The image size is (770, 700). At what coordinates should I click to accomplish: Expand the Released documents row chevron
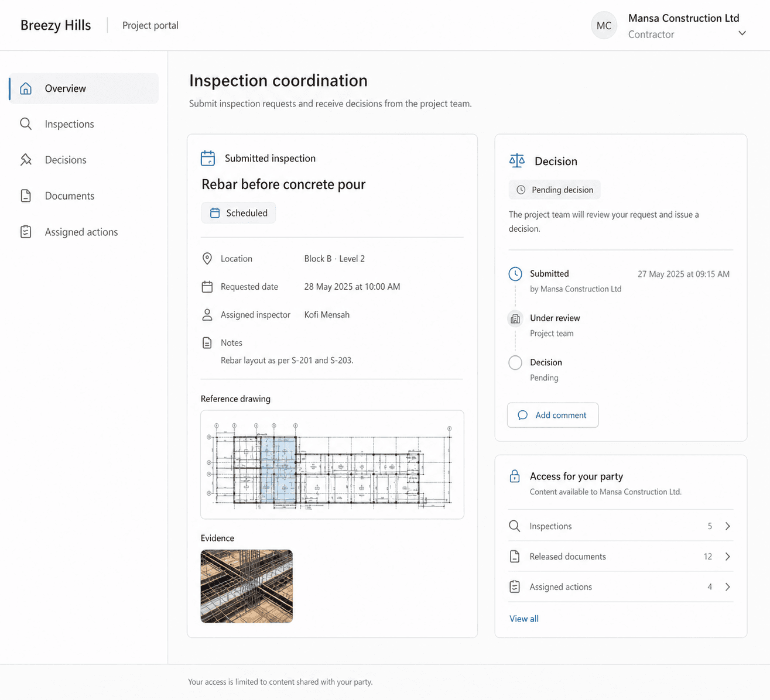(728, 557)
